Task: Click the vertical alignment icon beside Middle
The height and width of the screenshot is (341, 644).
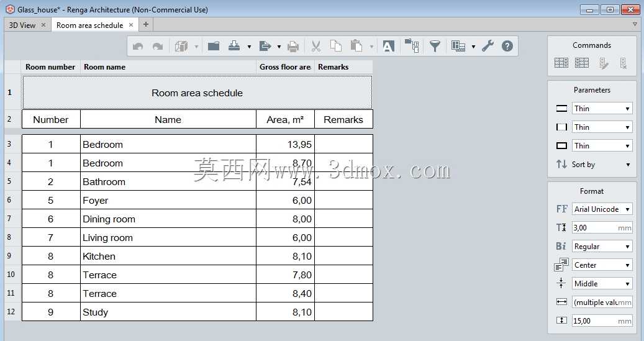Action: (561, 283)
